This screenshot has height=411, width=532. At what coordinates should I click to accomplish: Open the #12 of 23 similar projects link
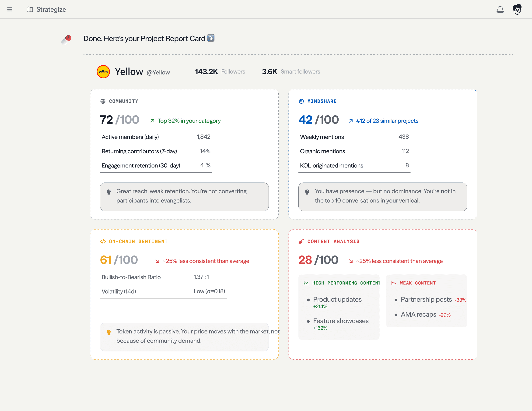pos(387,121)
